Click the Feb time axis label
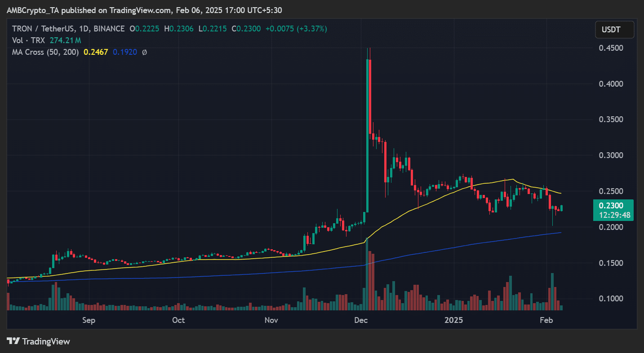644x353 pixels. point(546,320)
